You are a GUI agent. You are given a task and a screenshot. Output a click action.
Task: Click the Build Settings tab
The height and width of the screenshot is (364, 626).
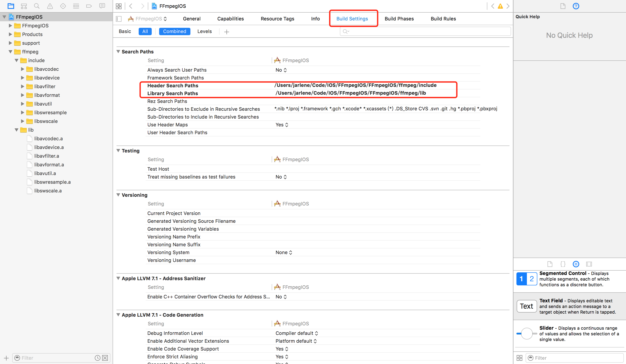pos(352,19)
